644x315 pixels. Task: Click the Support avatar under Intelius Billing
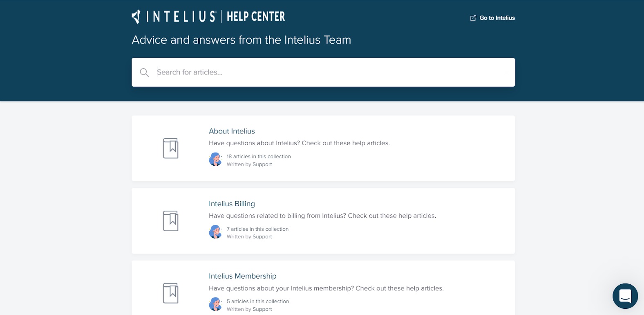(x=215, y=232)
